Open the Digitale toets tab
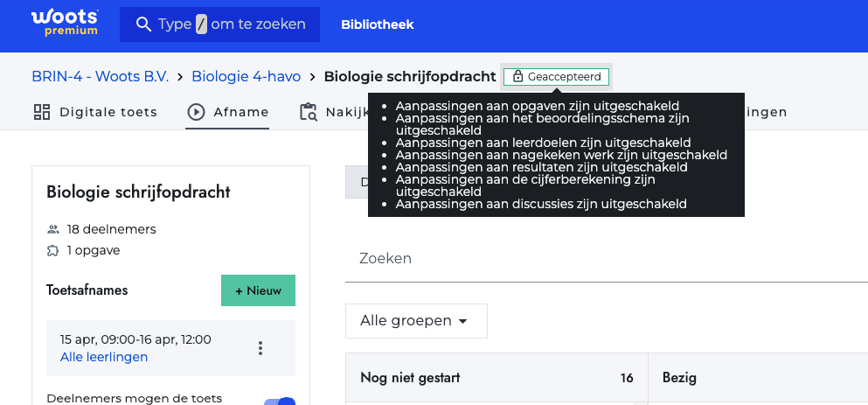This screenshot has height=405, width=868. click(x=108, y=112)
